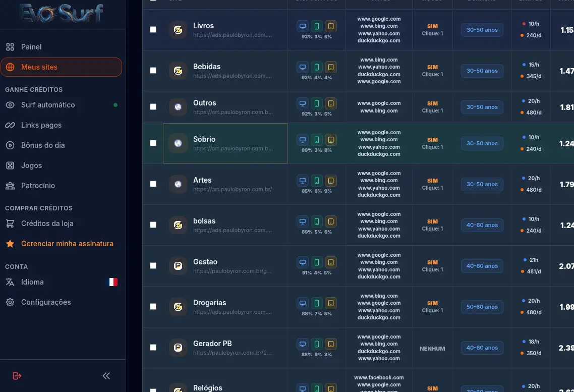Screen dimensions: 574x392
Task: Click the Configurações gear icon
Action: point(10,302)
